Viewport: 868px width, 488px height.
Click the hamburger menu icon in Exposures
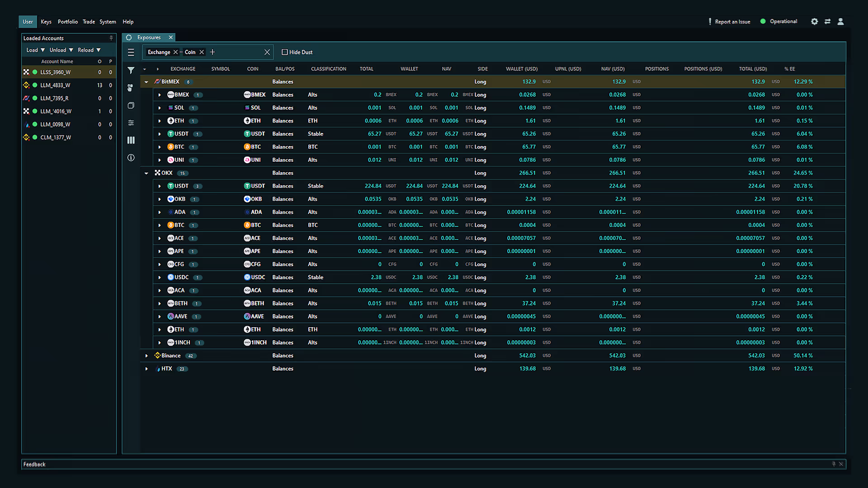pyautogui.click(x=131, y=52)
